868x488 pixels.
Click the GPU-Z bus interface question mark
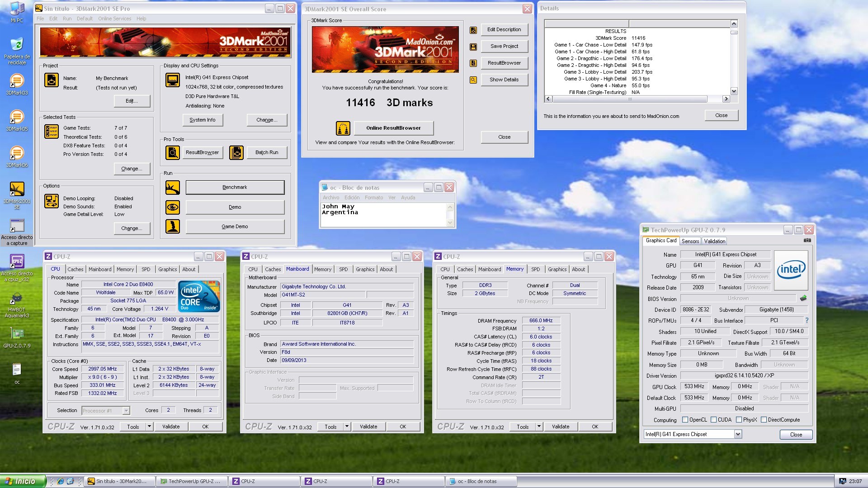pyautogui.click(x=807, y=320)
